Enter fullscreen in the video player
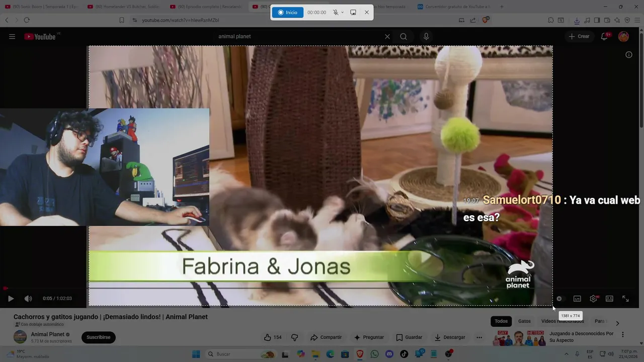This screenshot has height=362, width=644. tap(625, 299)
